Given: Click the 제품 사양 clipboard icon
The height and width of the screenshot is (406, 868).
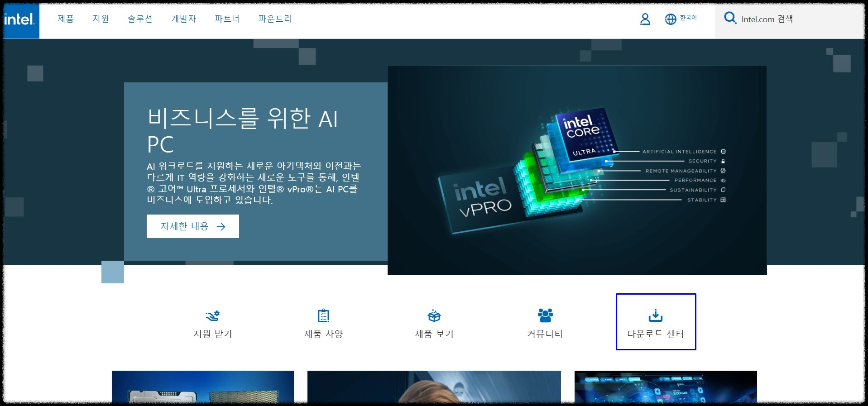Looking at the screenshot, I should 323,315.
